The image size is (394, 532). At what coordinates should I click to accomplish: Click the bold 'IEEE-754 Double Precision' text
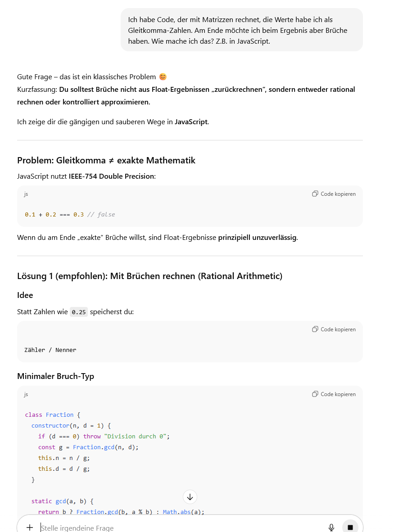[x=111, y=176]
